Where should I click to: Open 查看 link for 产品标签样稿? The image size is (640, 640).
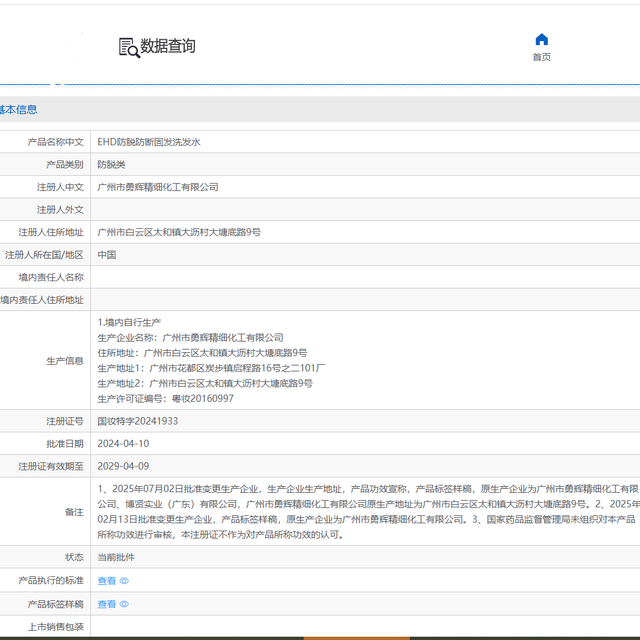pyautogui.click(x=107, y=604)
